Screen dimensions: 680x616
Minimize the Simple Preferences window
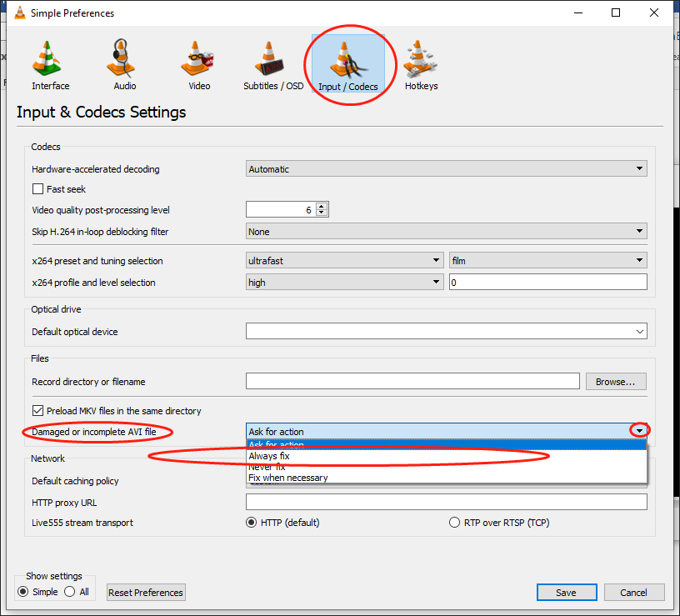click(x=578, y=13)
